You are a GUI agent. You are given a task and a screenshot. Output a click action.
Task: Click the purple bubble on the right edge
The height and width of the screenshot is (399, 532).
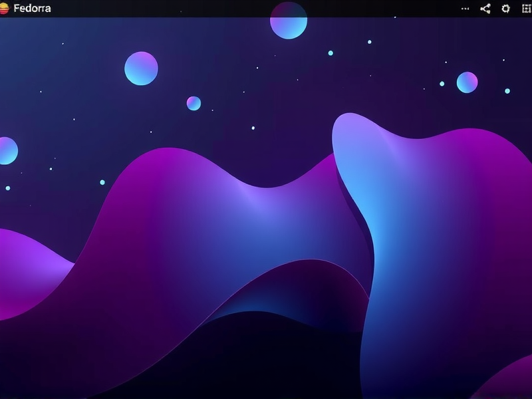467,82
